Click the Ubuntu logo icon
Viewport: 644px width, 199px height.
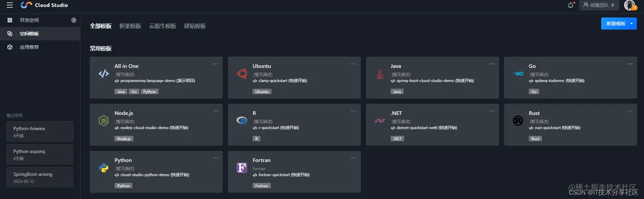242,74
